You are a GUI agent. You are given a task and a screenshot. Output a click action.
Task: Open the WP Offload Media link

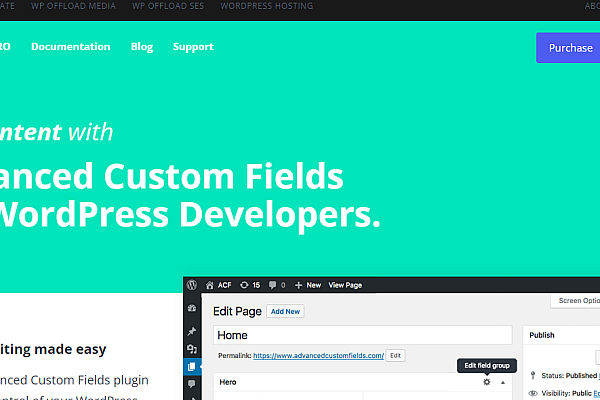click(x=73, y=6)
